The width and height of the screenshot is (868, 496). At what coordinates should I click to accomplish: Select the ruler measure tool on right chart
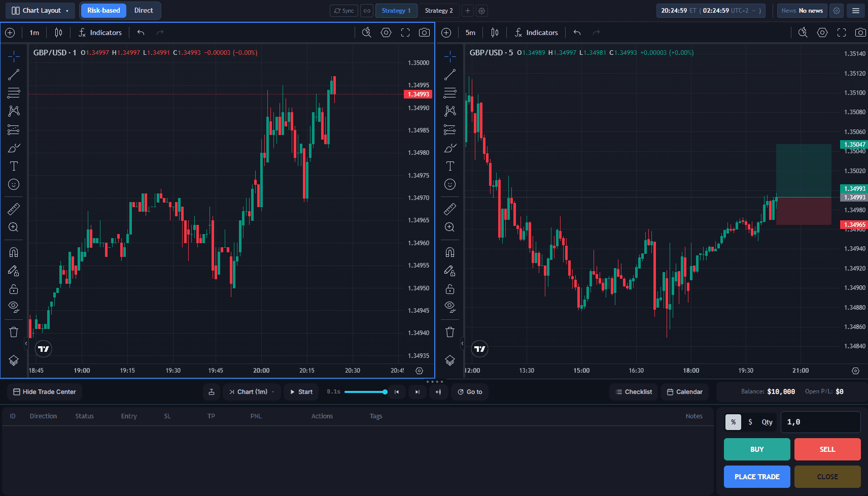pyautogui.click(x=450, y=209)
